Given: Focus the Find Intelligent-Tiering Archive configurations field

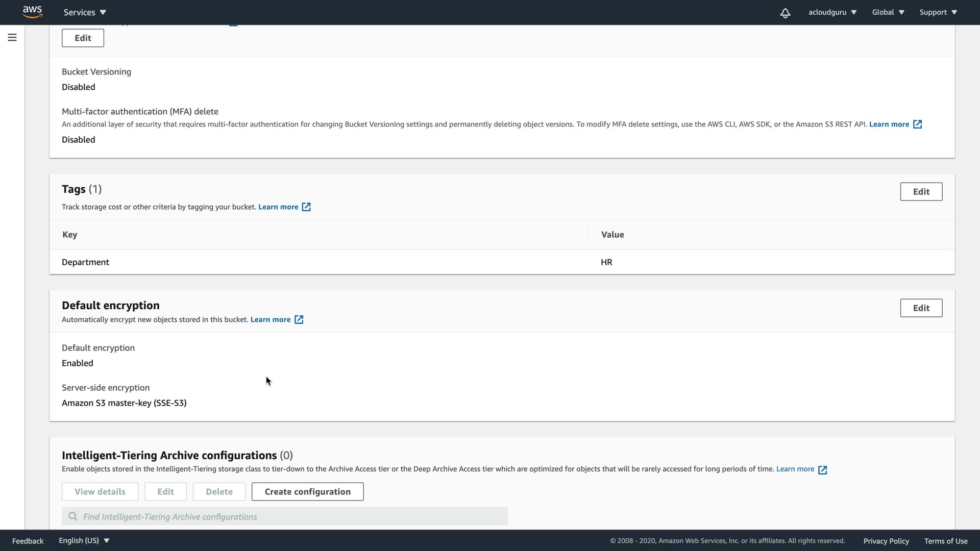Looking at the screenshot, I should click(x=291, y=516).
